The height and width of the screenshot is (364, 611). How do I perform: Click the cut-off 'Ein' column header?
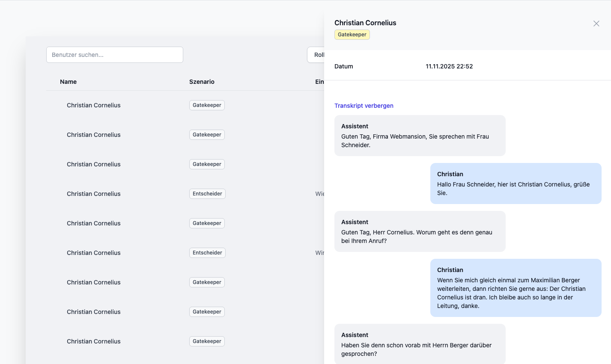(x=319, y=82)
